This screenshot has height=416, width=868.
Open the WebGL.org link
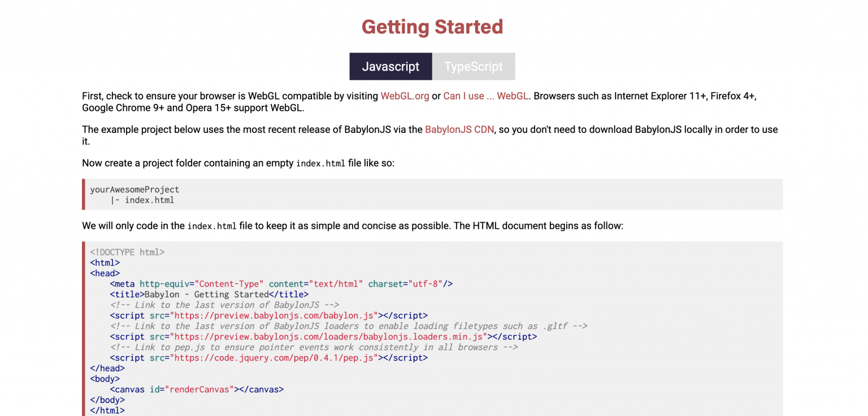click(405, 96)
